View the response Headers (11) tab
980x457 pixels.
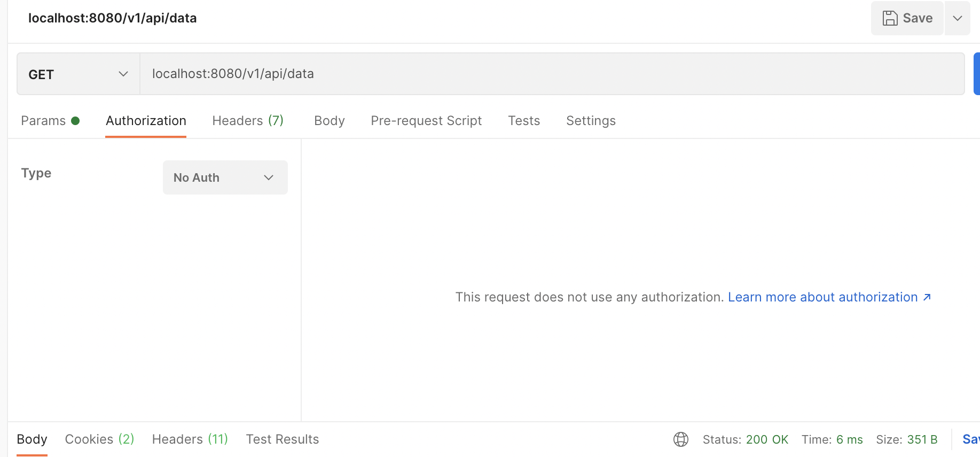coord(190,439)
